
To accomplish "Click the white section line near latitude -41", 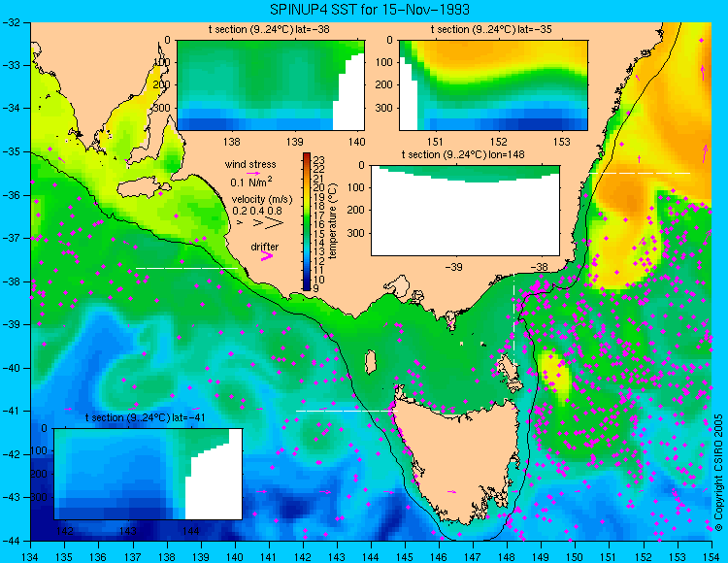I will 347,411.
